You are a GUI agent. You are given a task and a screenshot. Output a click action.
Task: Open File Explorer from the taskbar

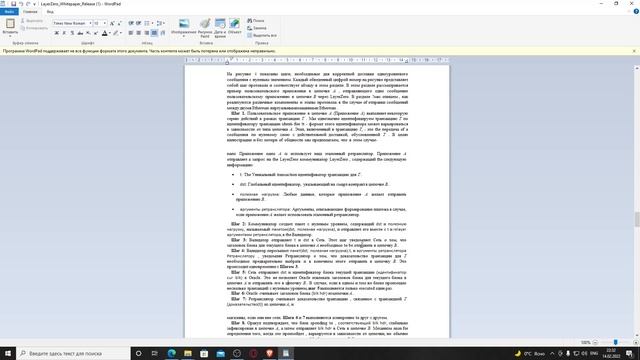[x=188, y=353]
